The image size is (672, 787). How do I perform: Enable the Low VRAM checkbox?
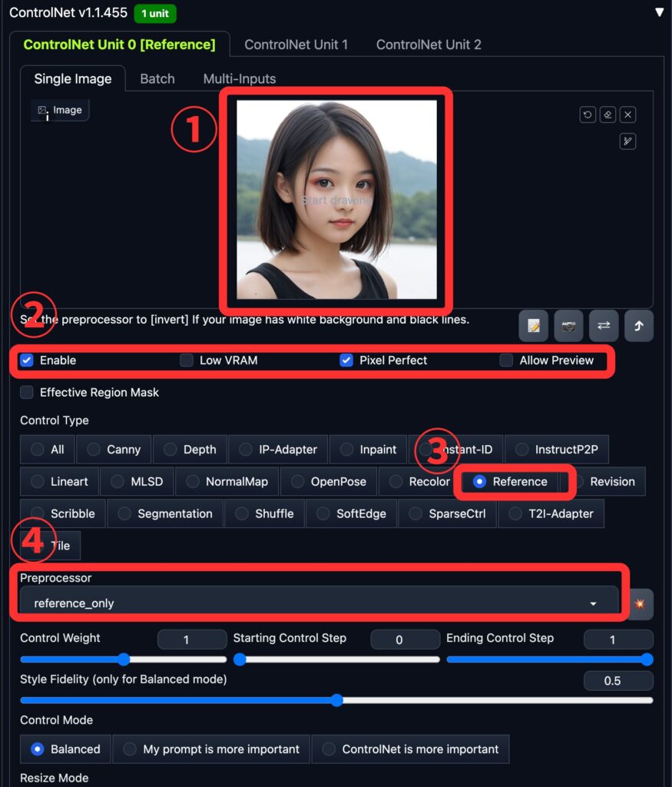point(187,360)
